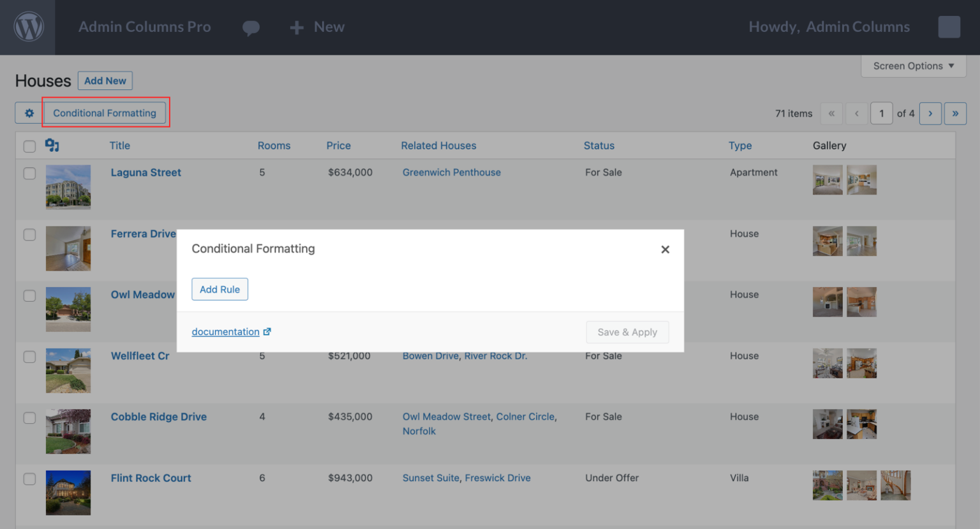
Task: Open the comments bubble icon
Action: (251, 27)
